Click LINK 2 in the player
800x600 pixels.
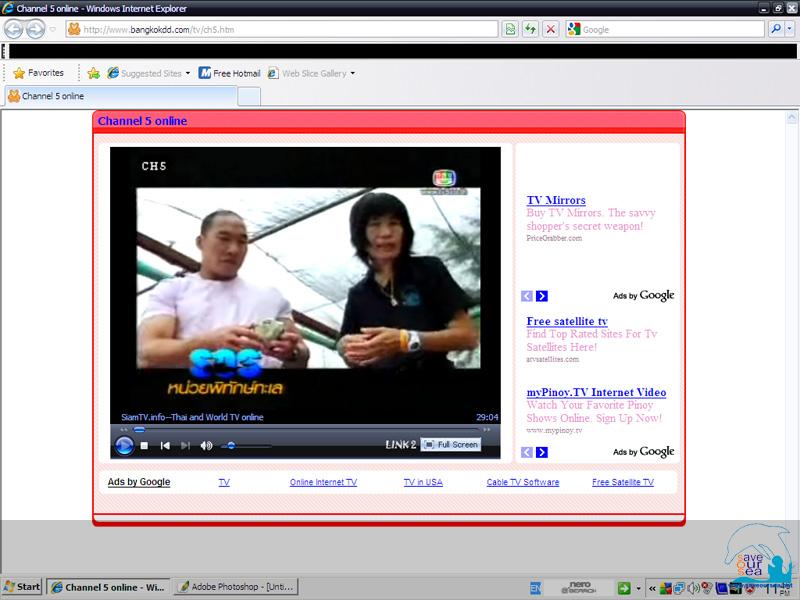coord(400,444)
